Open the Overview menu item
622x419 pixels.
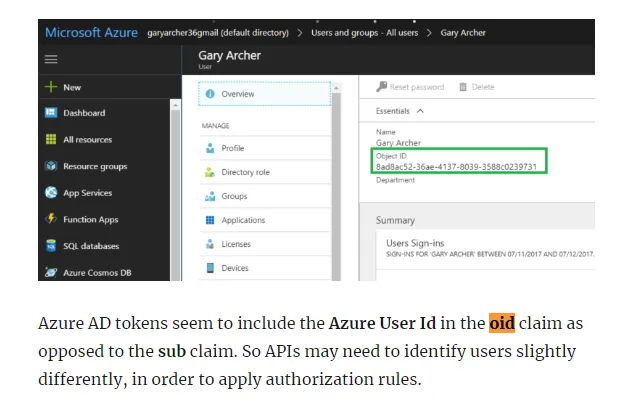pyautogui.click(x=265, y=94)
